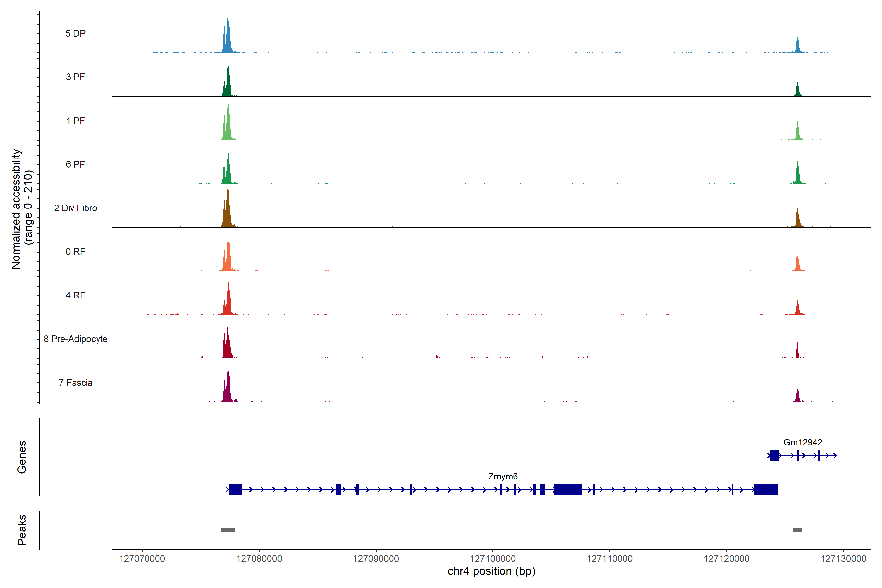Image resolution: width=882 pixels, height=588 pixels.
Task: Click the 7 Fascia track label
Action: [75, 383]
